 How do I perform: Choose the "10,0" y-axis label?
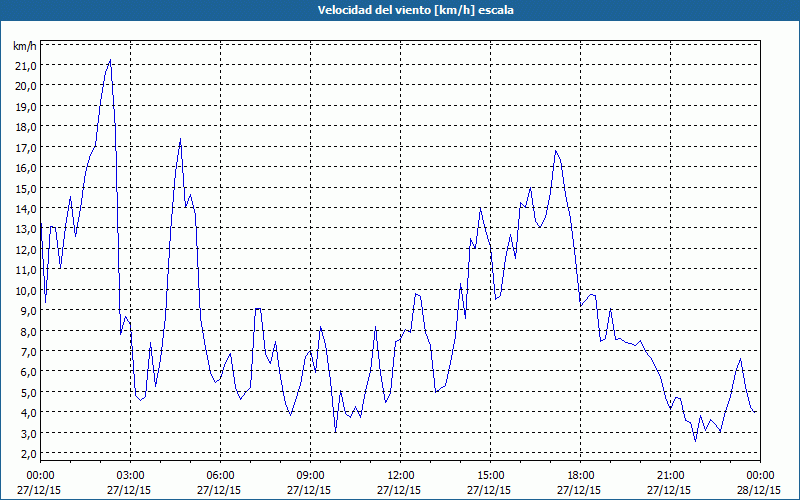pos(26,290)
